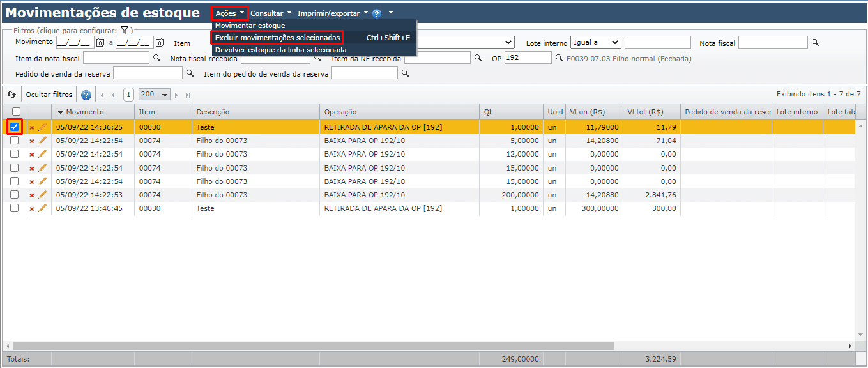
Task: Go to next page using pagination arrow
Action: [177, 95]
